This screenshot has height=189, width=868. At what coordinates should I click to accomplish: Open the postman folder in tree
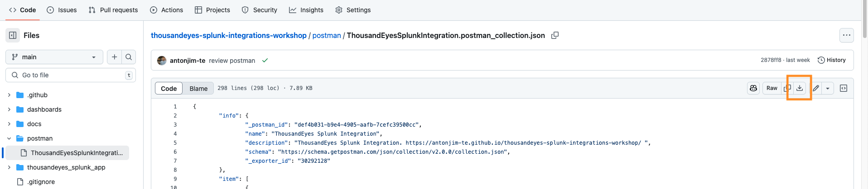coord(40,138)
